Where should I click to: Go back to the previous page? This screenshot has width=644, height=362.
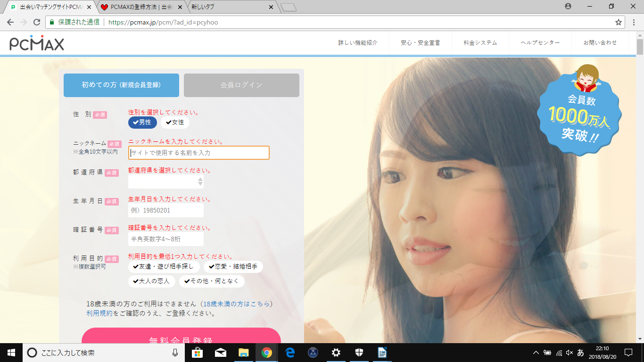pos(10,22)
